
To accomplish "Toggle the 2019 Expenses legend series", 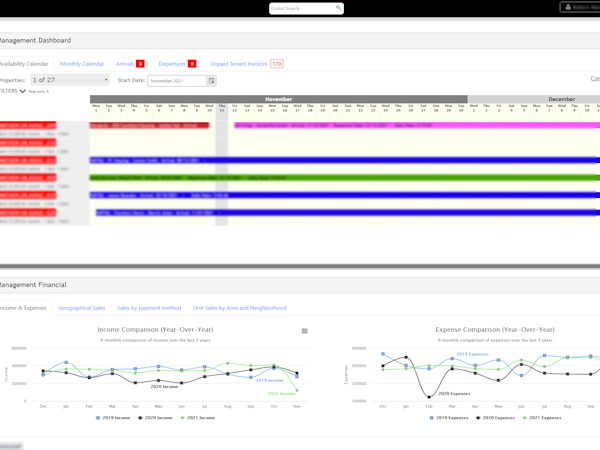I will point(448,417).
